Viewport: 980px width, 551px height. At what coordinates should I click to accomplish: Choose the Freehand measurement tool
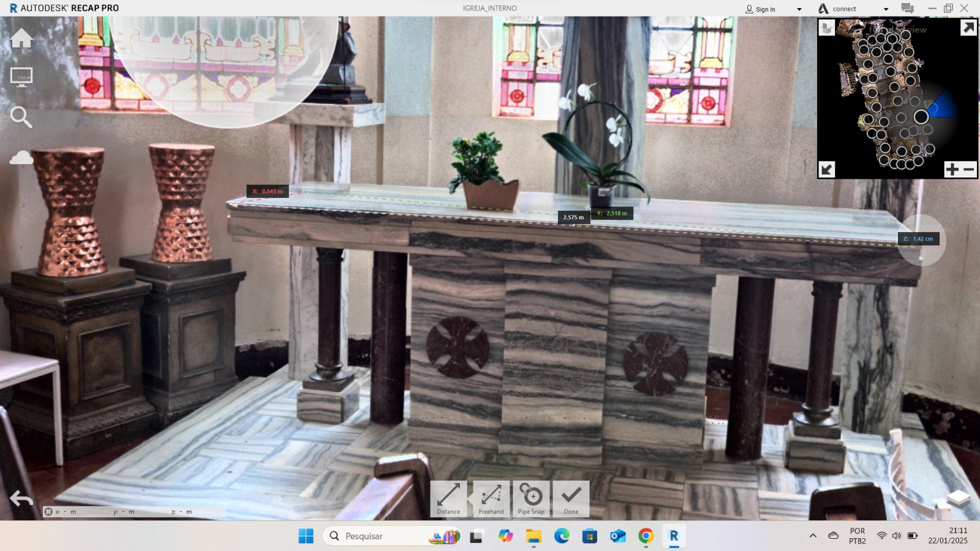491,498
